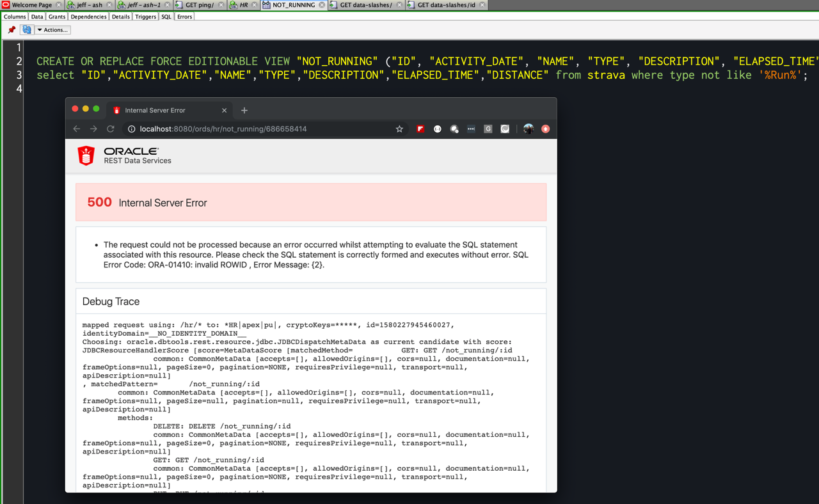This screenshot has height=504, width=819.
Task: Select the Errors tab
Action: tap(184, 17)
